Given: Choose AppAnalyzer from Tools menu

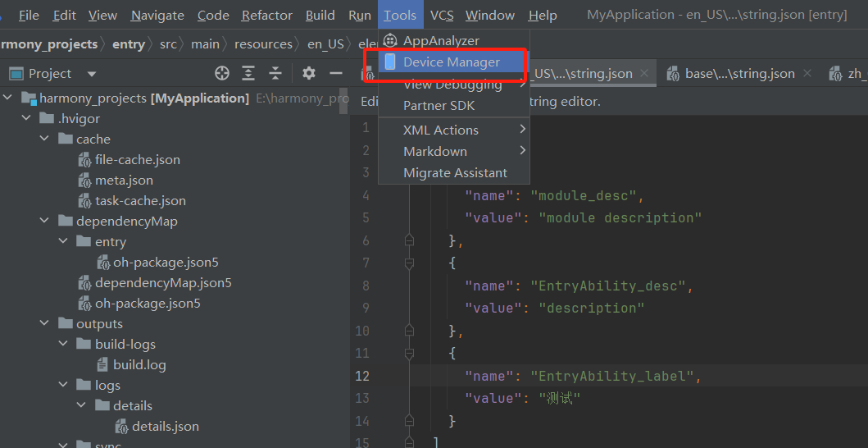Looking at the screenshot, I should pyautogui.click(x=454, y=40).
